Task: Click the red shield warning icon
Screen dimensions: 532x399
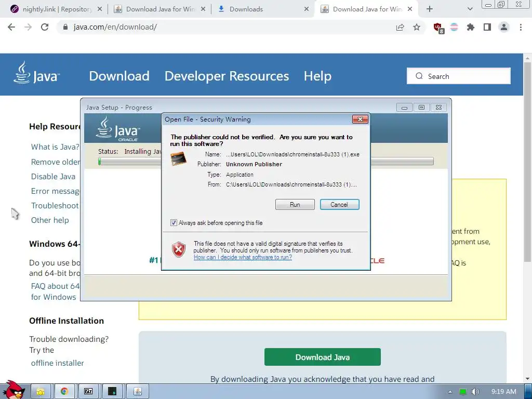Action: [179, 250]
